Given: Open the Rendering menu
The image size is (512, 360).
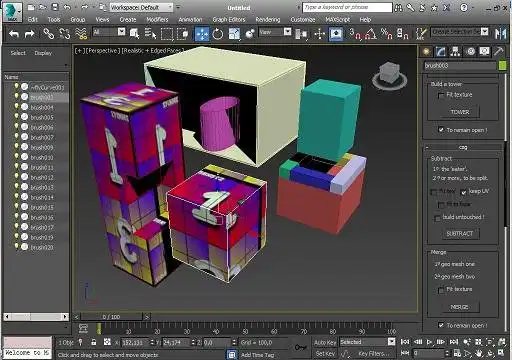Looking at the screenshot, I should tap(268, 20).
